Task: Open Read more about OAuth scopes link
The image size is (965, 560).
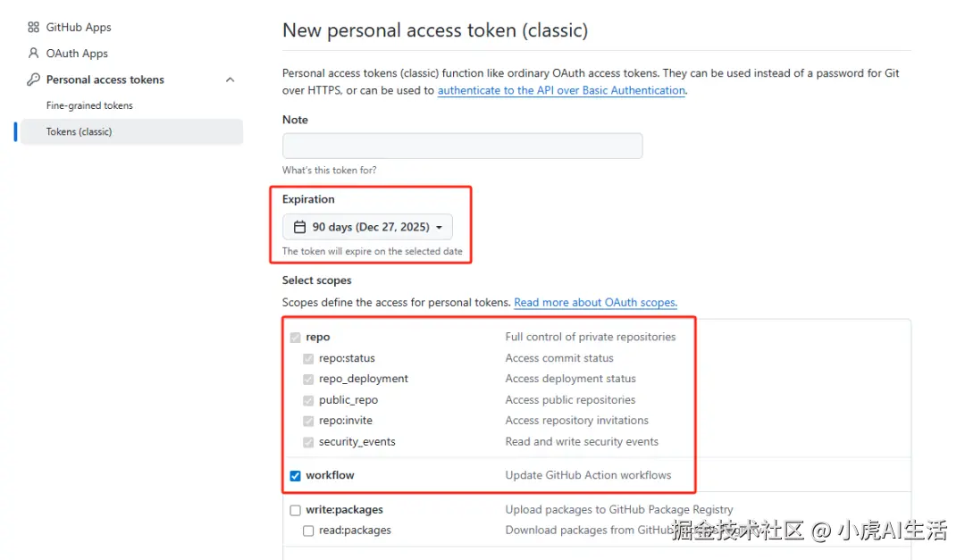Action: click(595, 303)
